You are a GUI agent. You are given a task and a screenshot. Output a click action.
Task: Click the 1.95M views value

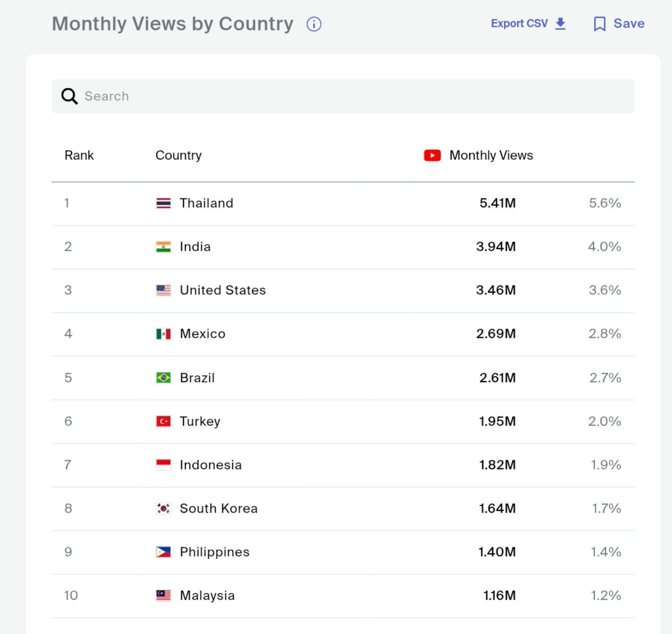(x=497, y=421)
